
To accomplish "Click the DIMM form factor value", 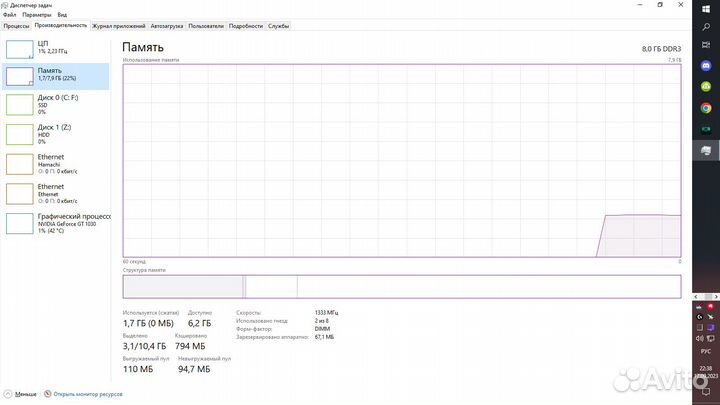I will pos(322,329).
